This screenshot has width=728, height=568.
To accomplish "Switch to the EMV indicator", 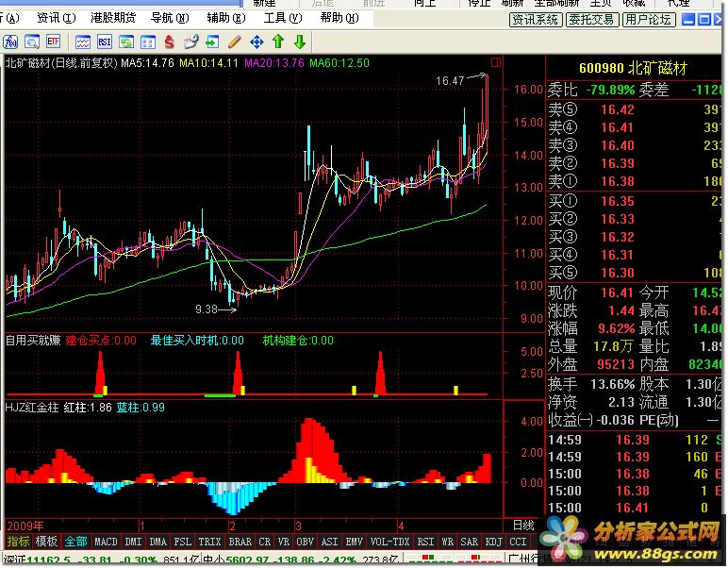I will [x=355, y=542].
